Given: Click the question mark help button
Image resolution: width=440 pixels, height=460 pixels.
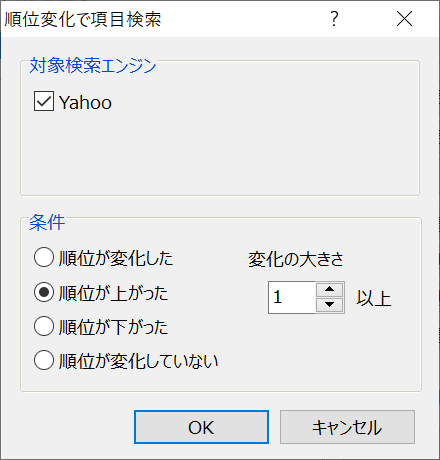Looking at the screenshot, I should (x=334, y=19).
